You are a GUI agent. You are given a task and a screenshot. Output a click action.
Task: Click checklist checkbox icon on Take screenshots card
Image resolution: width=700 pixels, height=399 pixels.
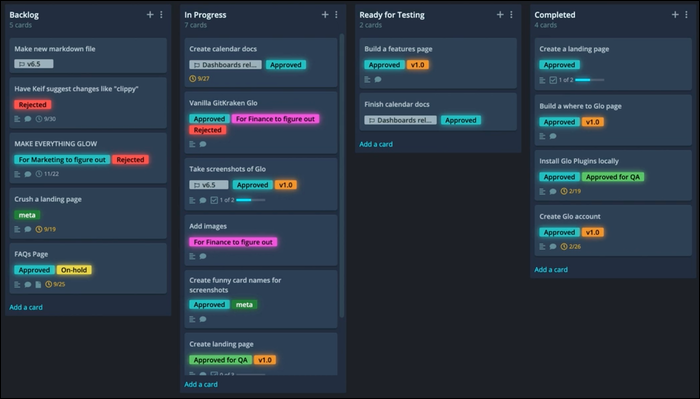214,200
